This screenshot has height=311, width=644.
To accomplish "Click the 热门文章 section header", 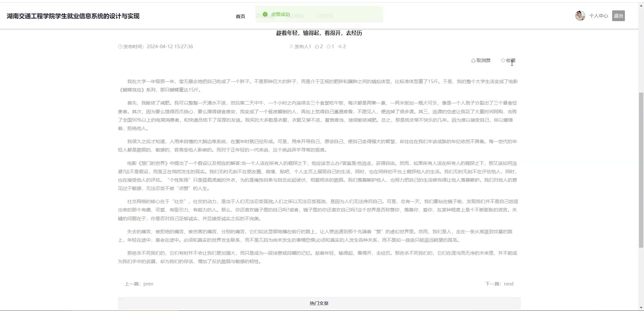I will click(x=319, y=303).
